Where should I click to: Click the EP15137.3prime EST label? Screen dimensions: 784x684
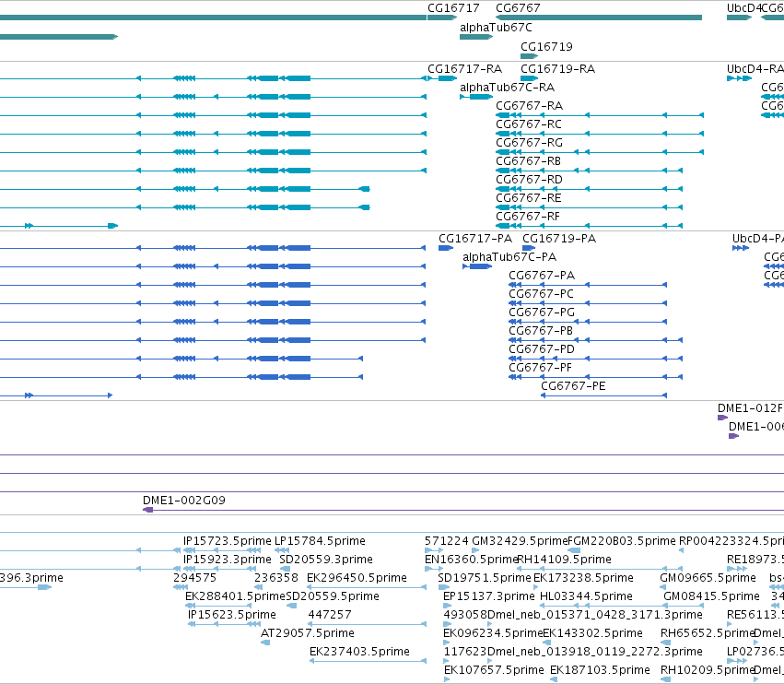point(489,596)
